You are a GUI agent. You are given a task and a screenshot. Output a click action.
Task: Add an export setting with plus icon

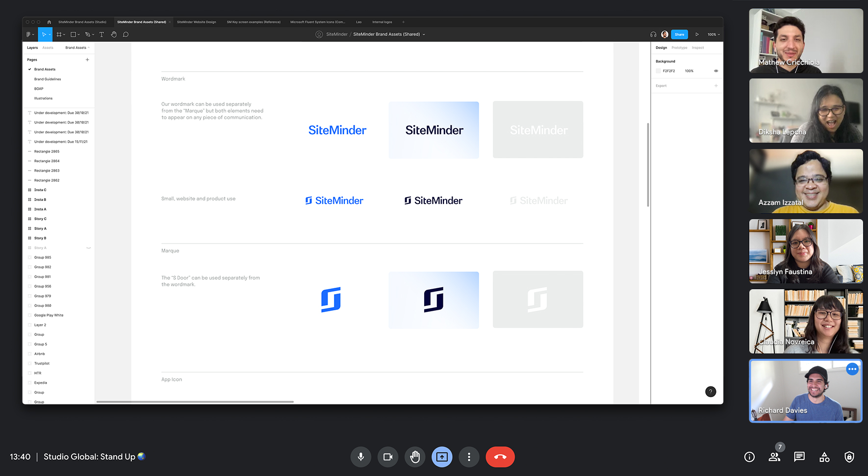point(716,86)
